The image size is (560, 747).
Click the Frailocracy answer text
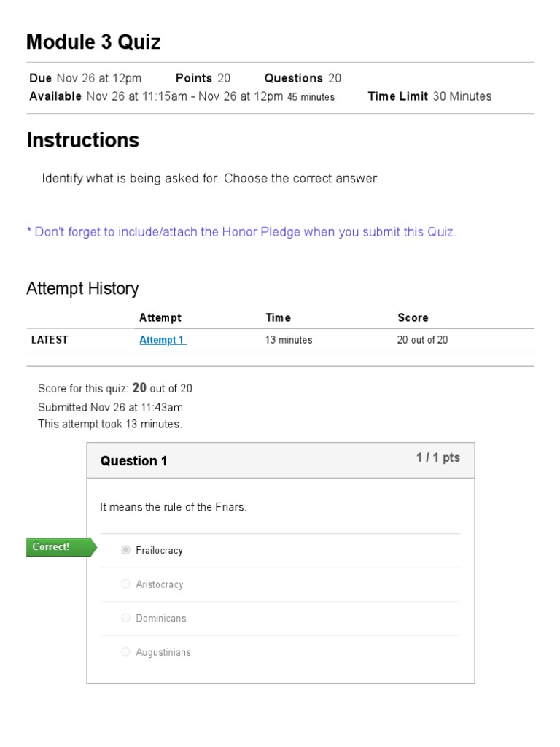point(159,550)
